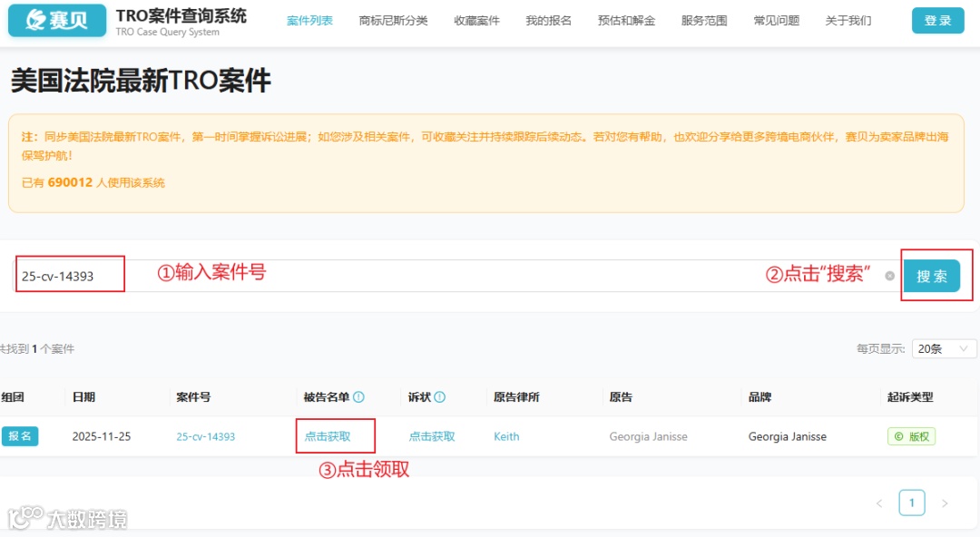The height and width of the screenshot is (537, 980).
Task: Click heading 美国法院最新TRO案件
Action: [x=141, y=81]
